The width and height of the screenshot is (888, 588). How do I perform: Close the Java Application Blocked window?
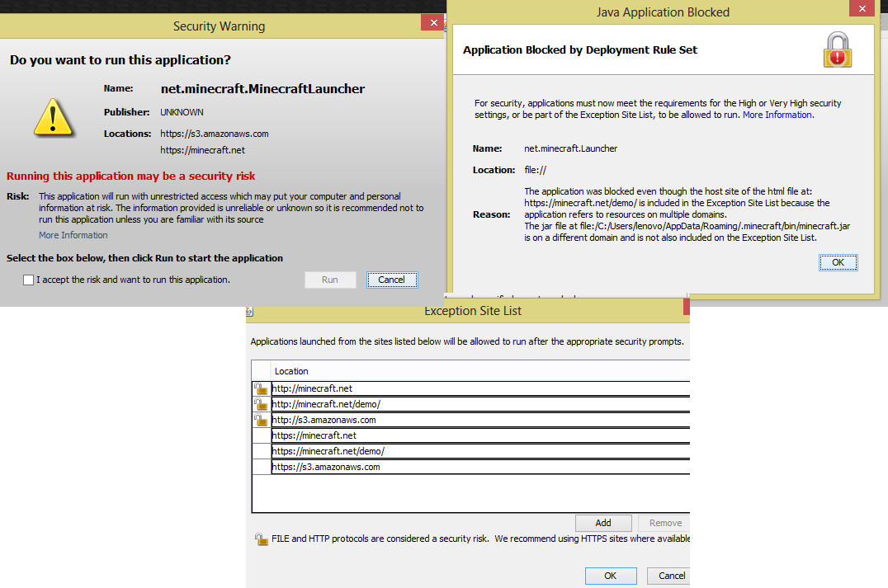(862, 8)
